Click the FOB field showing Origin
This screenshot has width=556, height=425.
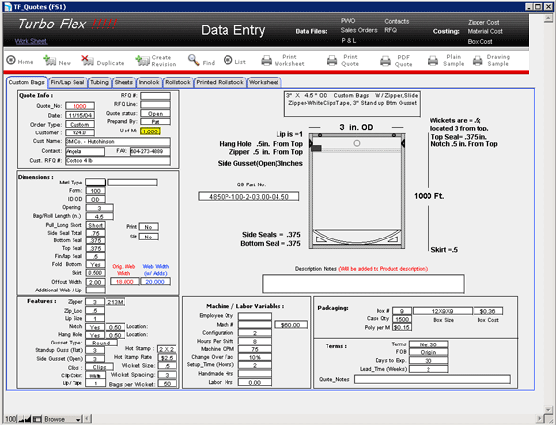pyautogui.click(x=428, y=352)
